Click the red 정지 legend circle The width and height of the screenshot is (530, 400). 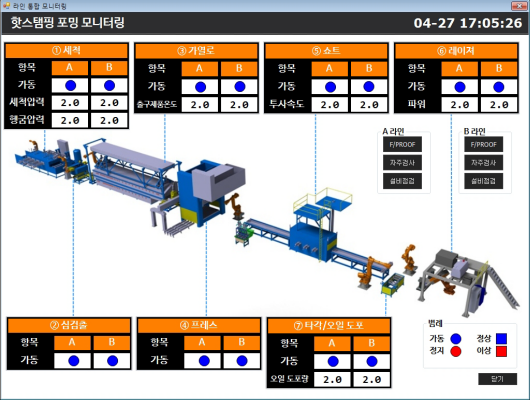(456, 351)
